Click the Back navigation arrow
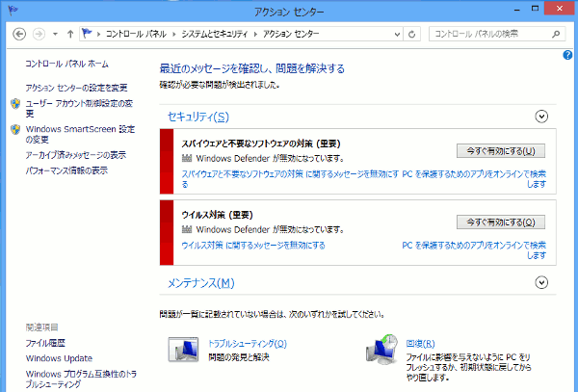 coord(19,35)
